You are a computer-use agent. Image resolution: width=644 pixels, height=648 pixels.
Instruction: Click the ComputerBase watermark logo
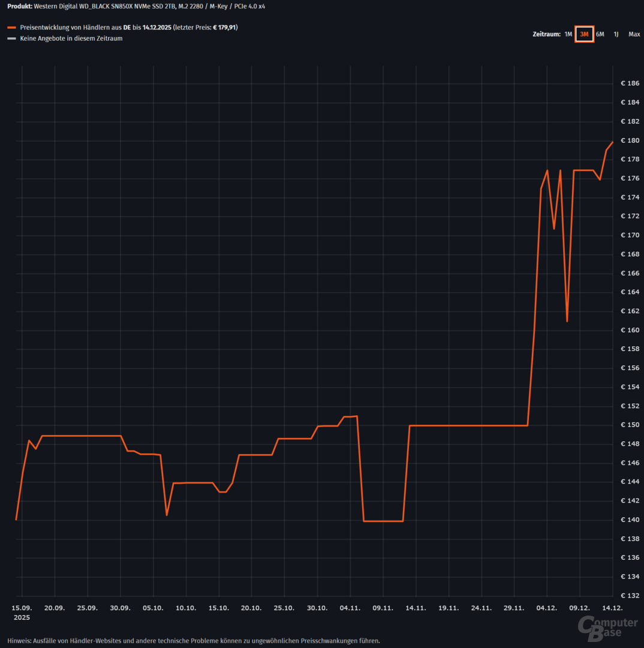coord(607,628)
